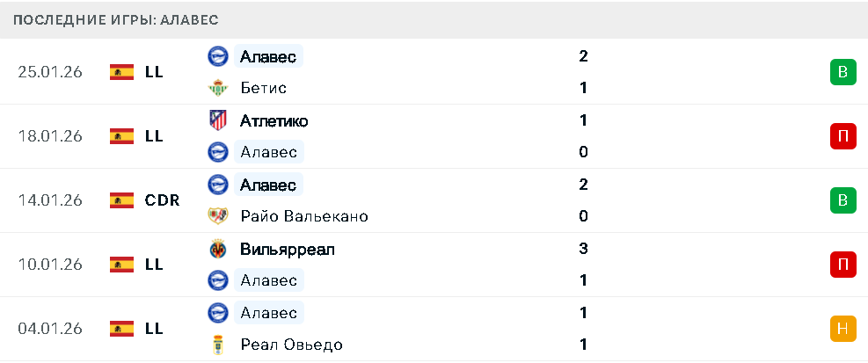The image size is (868, 363).
Task: Open the Вильярреал team link
Action: pyautogui.click(x=287, y=249)
